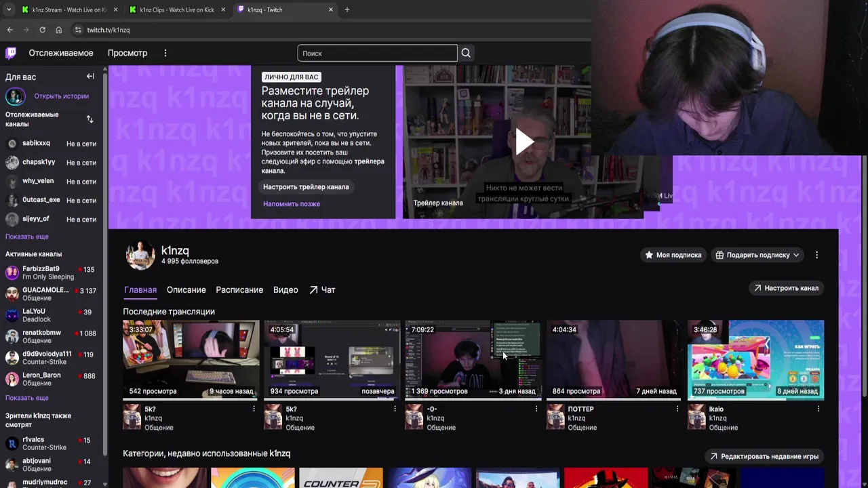Click 'Настроить трейлер канала' button
This screenshot has width=868, height=488.
pyautogui.click(x=306, y=187)
